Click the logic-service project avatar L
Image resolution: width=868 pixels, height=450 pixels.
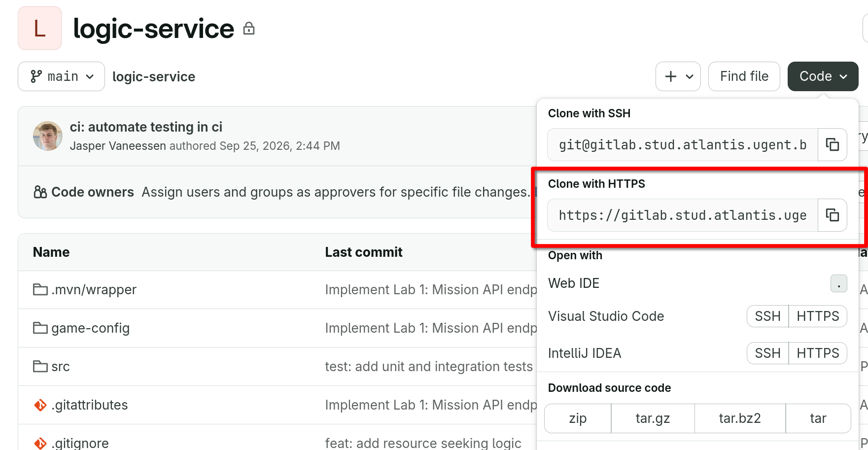point(40,28)
